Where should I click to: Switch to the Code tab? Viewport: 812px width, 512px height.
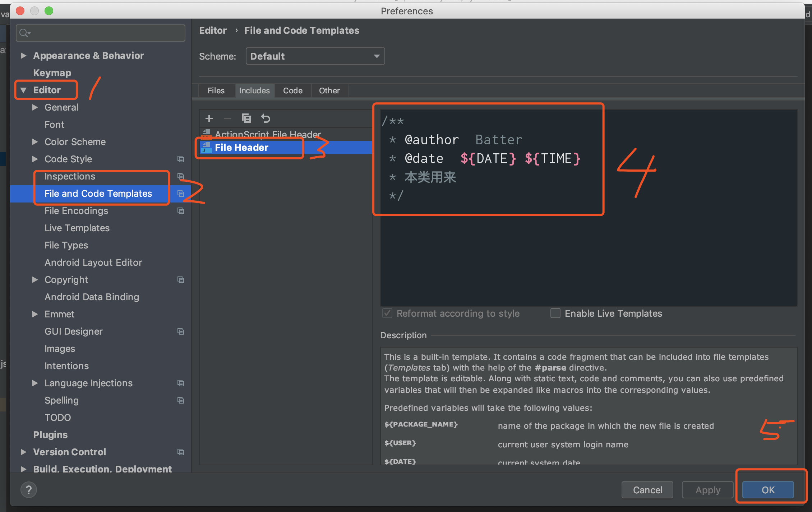tap(292, 90)
